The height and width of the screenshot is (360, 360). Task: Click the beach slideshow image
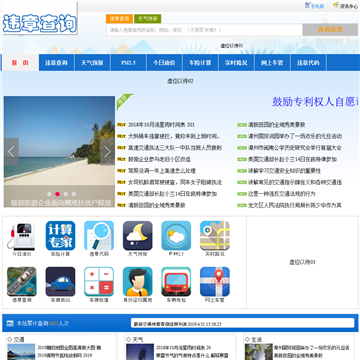coord(59,152)
